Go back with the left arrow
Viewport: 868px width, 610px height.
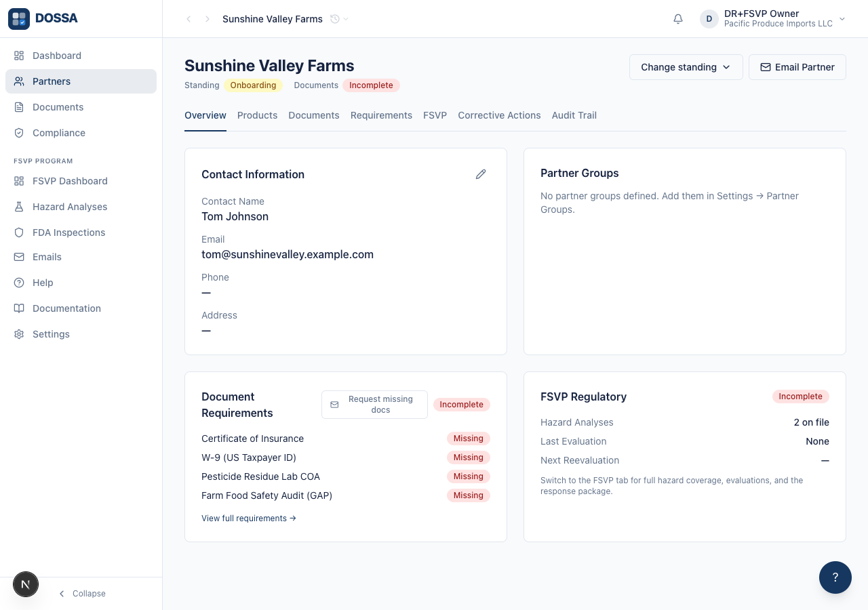pos(189,19)
